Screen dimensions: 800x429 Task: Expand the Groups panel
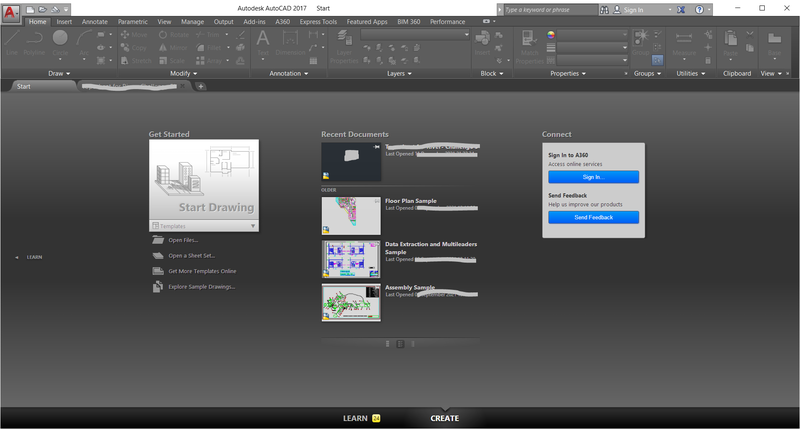[647, 73]
